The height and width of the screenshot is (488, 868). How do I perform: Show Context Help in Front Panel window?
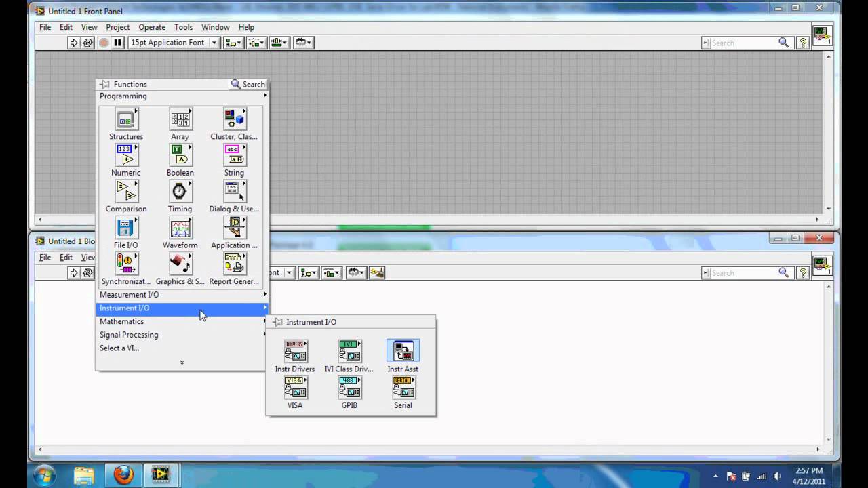(x=803, y=43)
